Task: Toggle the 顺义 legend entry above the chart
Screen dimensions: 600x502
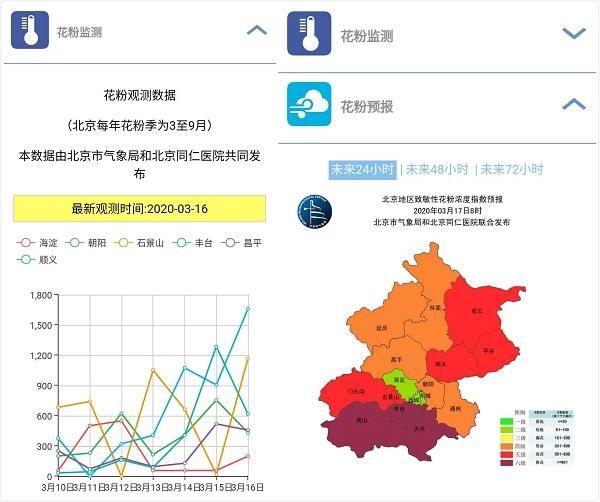Action: pyautogui.click(x=40, y=261)
